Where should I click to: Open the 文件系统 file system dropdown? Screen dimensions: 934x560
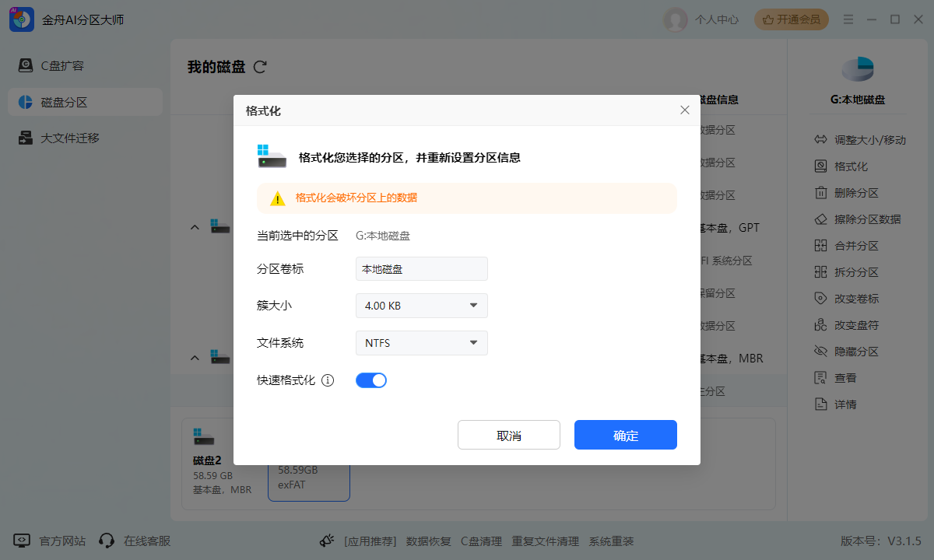point(421,343)
